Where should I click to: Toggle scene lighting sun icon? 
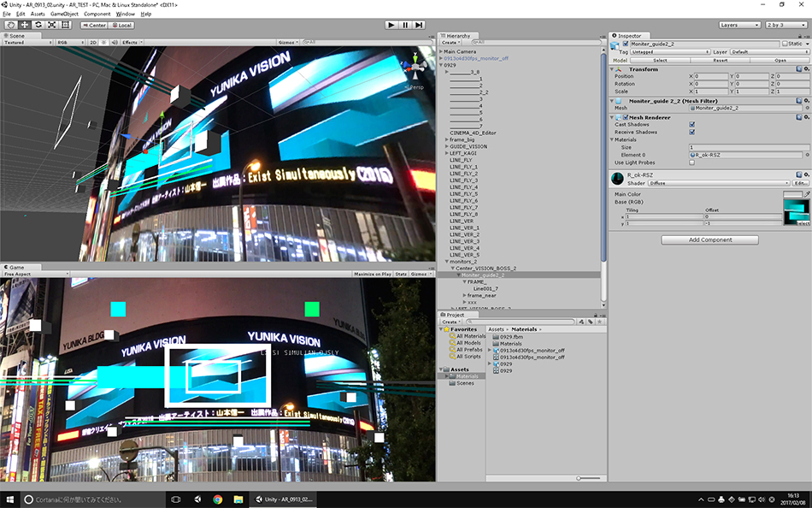tap(103, 43)
